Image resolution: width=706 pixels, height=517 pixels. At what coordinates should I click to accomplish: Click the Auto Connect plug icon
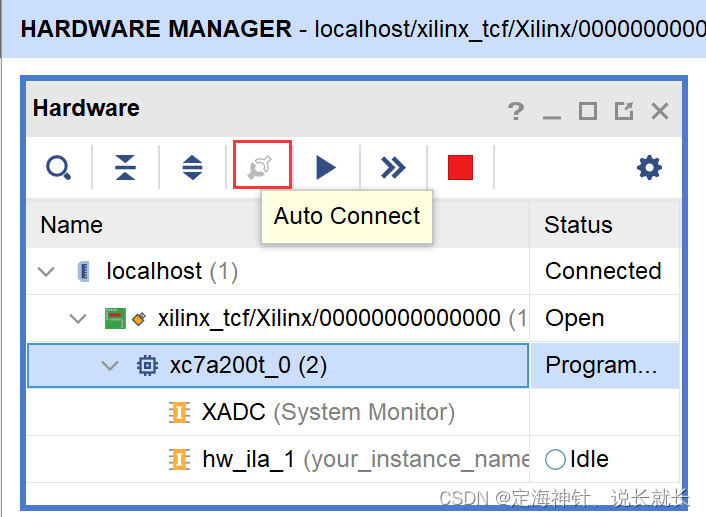click(x=260, y=168)
